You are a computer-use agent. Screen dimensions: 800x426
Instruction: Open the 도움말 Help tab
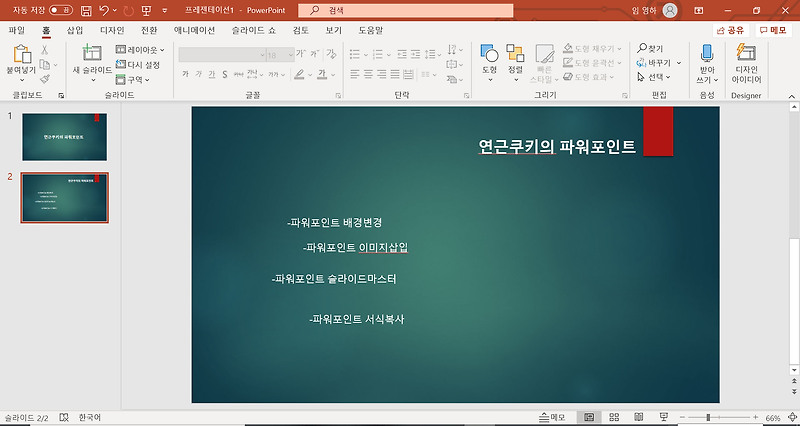tap(370, 31)
